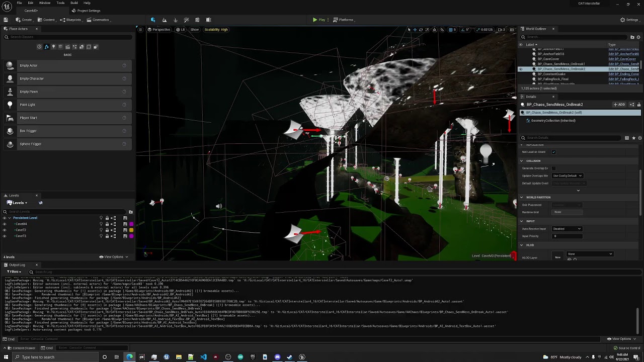
Task: Collapse the Input section in Details
Action: [x=522, y=221]
